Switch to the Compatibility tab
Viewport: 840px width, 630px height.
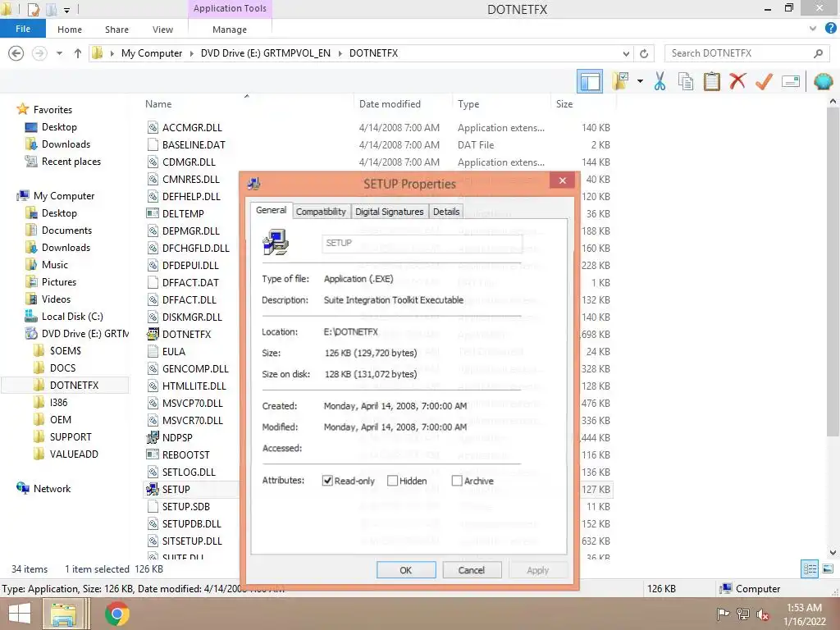321,212
